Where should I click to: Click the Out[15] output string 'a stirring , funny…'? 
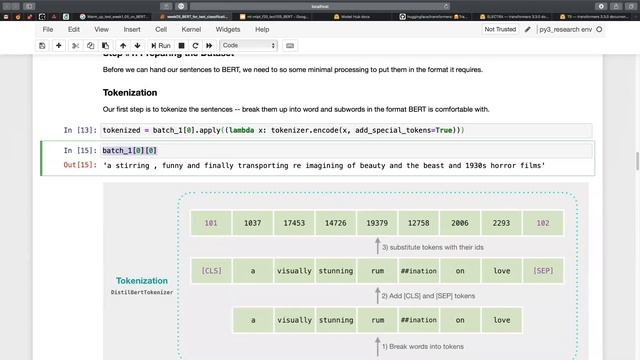[324, 165]
